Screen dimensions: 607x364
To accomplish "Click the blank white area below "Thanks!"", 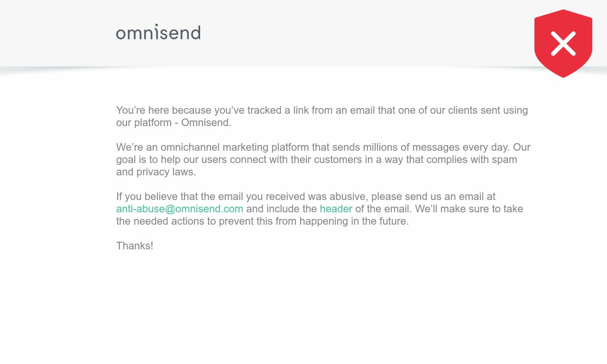I will pos(303,308).
